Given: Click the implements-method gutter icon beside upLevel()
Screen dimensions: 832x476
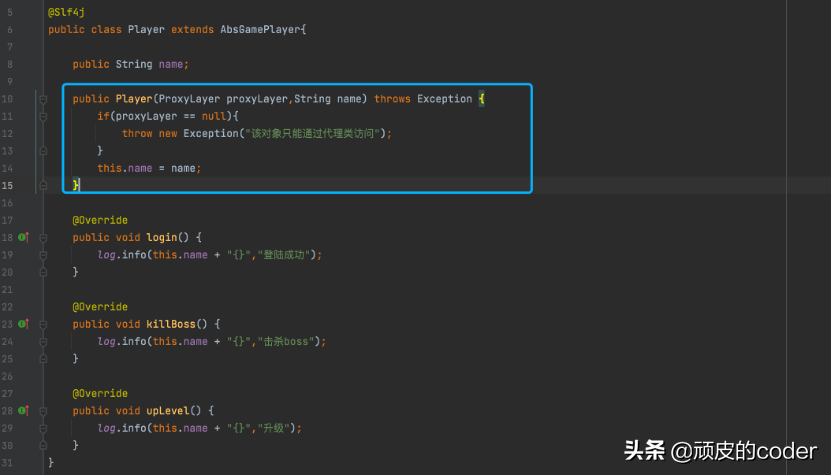Looking at the screenshot, I should (x=22, y=411).
